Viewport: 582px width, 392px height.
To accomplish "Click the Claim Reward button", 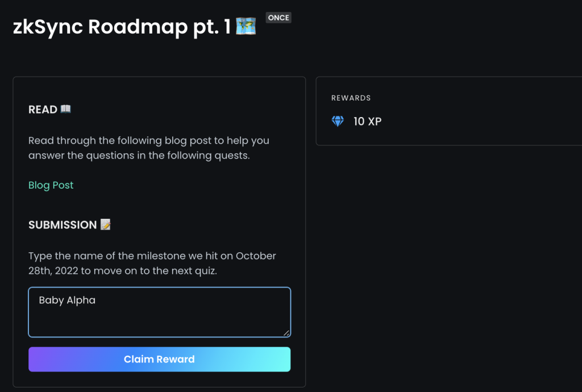I will [x=160, y=359].
